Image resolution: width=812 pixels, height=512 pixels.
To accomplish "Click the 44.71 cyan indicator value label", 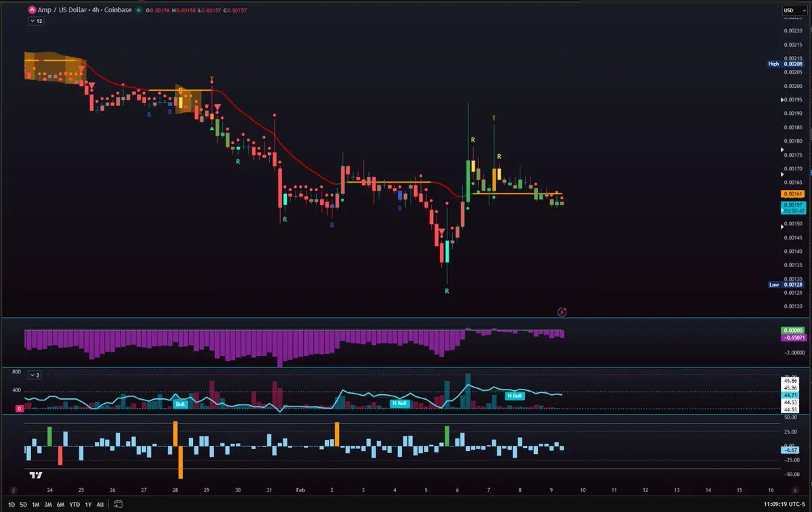I will [792, 394].
